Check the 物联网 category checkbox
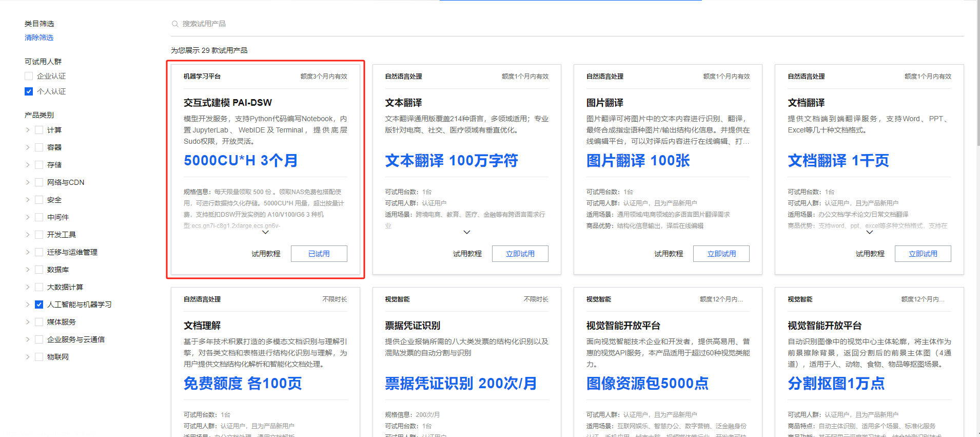980x437 pixels. click(39, 357)
